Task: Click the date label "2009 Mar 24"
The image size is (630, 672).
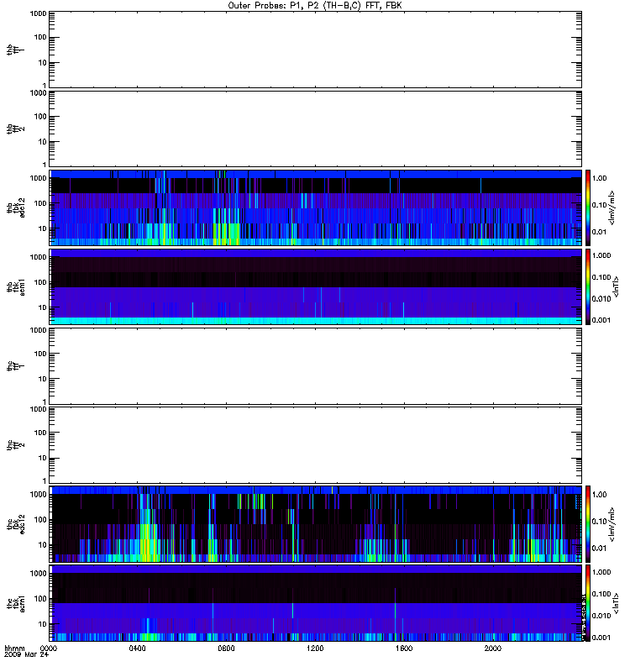Action: point(27,655)
